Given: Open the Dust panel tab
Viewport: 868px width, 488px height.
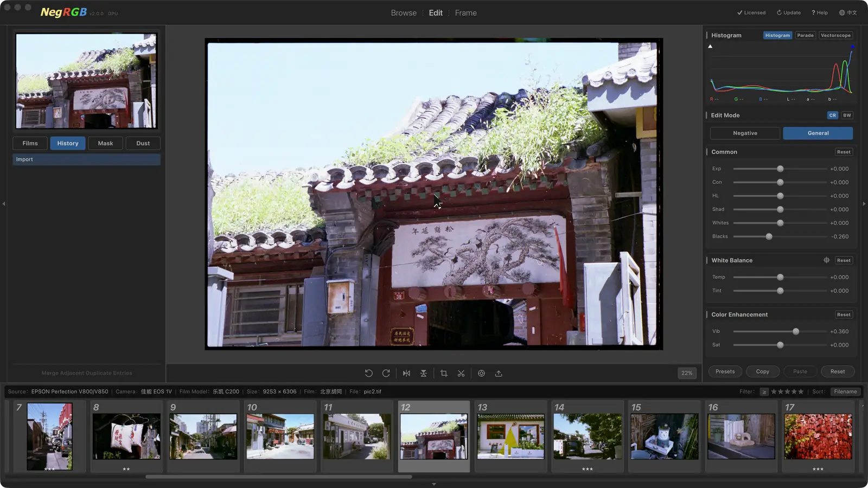Looking at the screenshot, I should pyautogui.click(x=143, y=143).
